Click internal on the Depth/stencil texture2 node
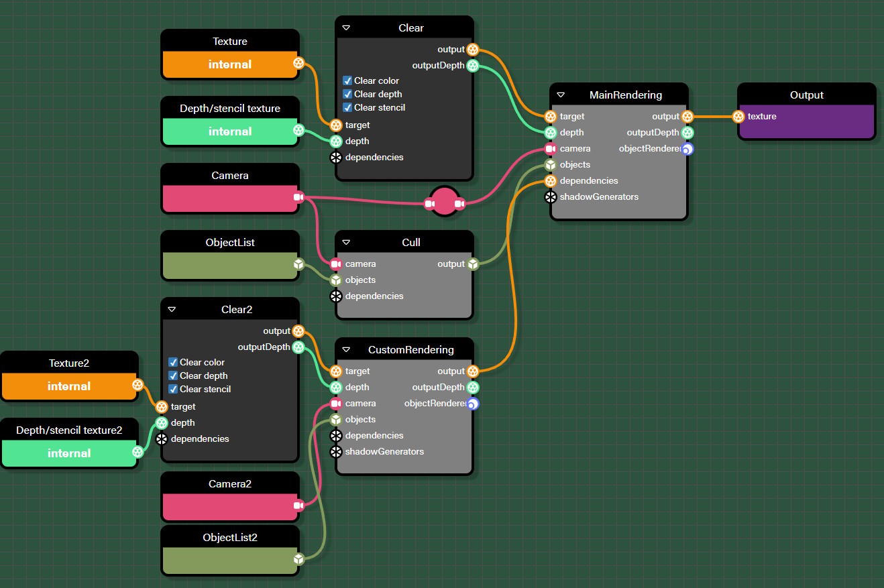The width and height of the screenshot is (884, 588). (x=69, y=453)
